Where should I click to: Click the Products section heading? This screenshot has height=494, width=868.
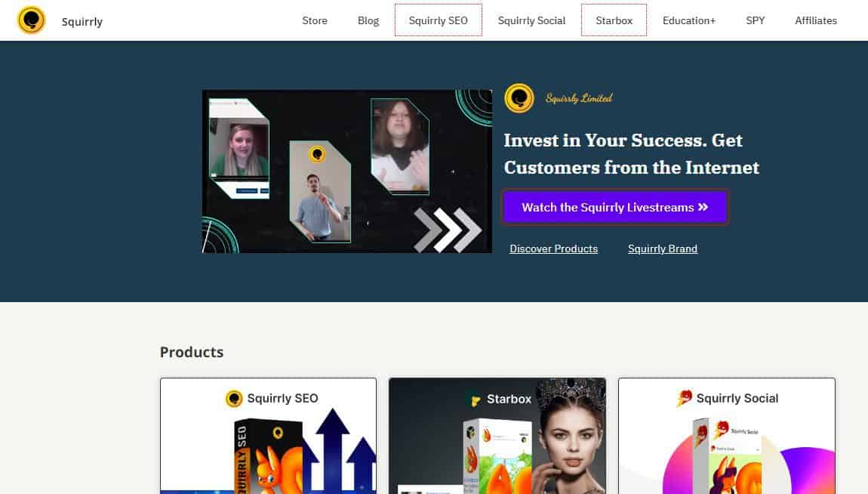192,352
